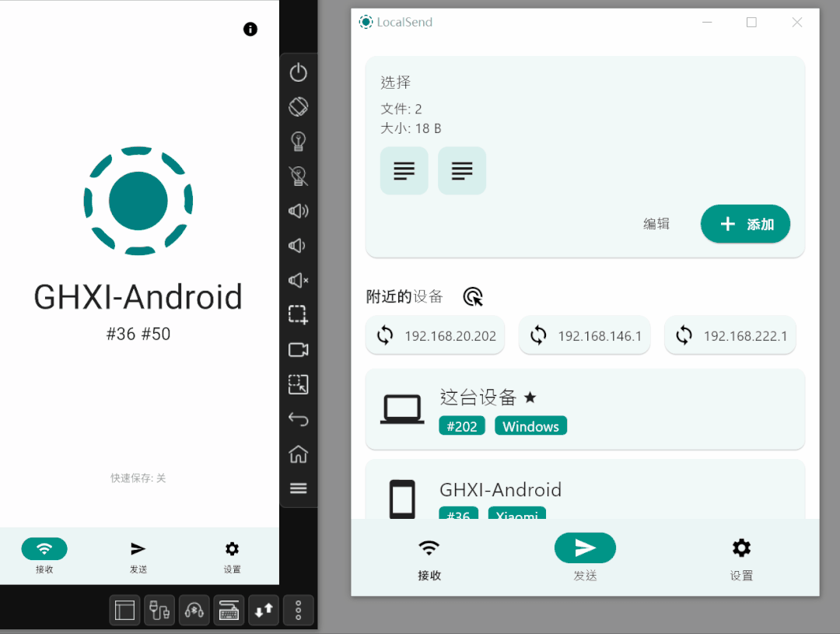The image size is (840, 634).
Task: Mute the emulator with the speaker-x icon
Action: tap(299, 280)
